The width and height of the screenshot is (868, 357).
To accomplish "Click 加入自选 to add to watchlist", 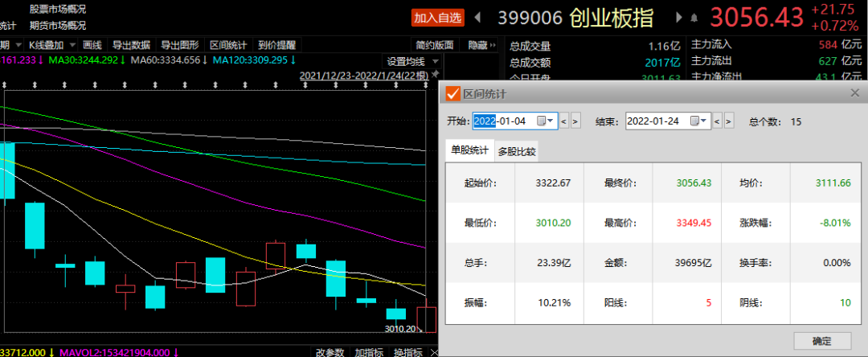I will point(438,17).
